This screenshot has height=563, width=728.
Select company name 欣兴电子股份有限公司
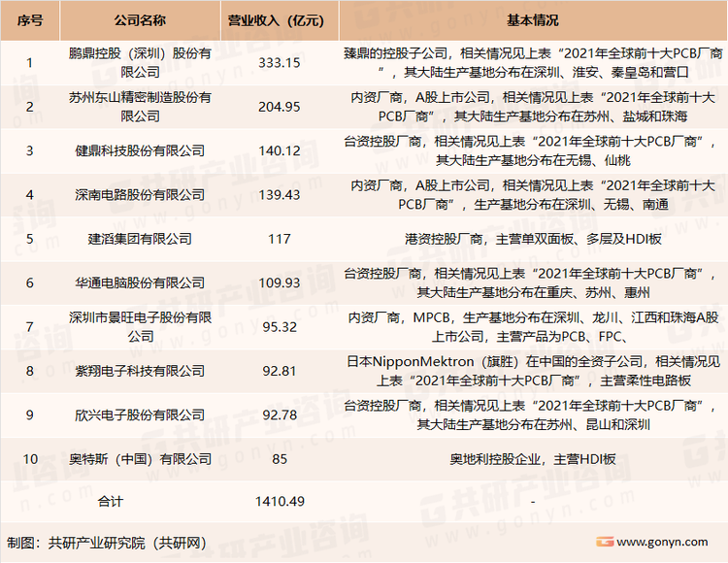click(x=140, y=414)
